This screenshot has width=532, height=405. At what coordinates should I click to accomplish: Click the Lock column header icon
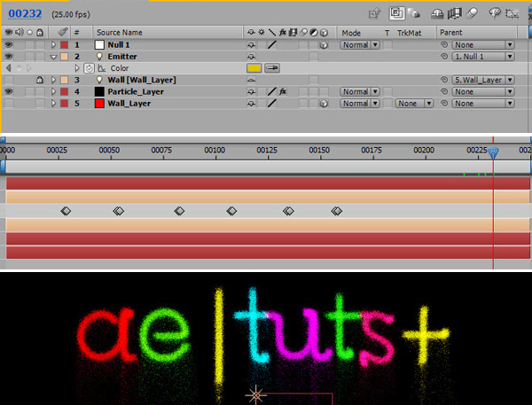(40, 33)
